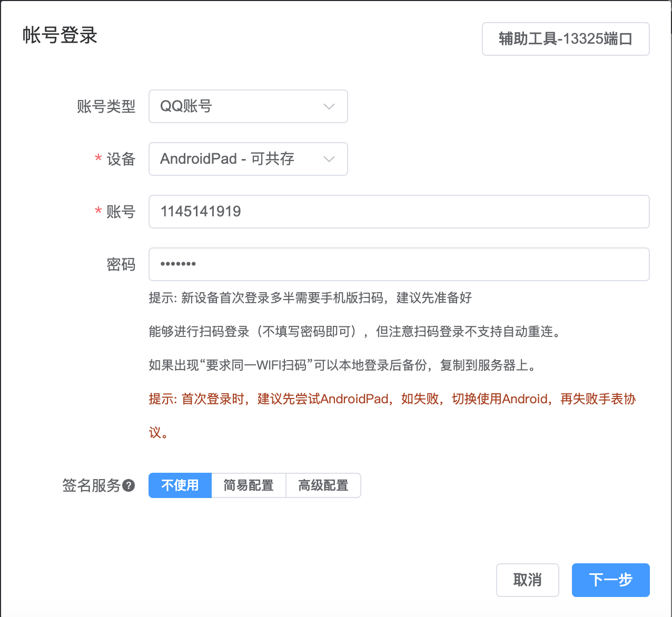
Task: Focus the 密码 password input field
Action: tap(399, 264)
